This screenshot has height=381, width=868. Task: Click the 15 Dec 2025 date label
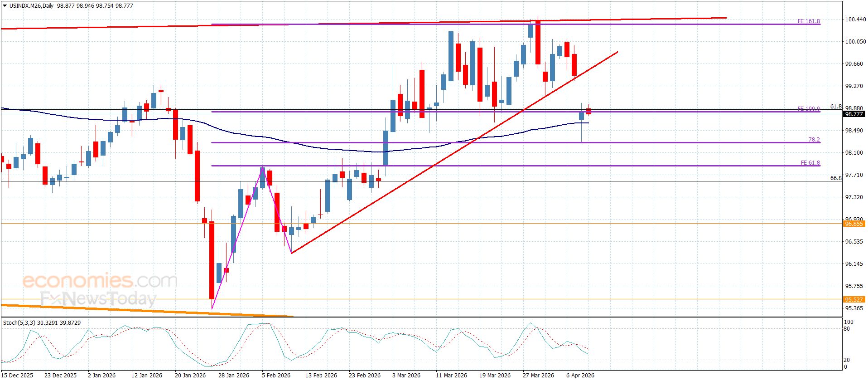18,375
